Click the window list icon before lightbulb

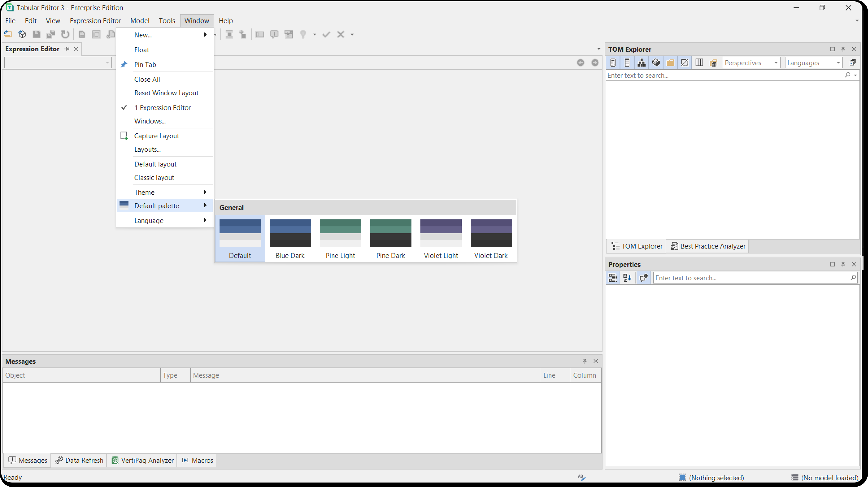point(289,34)
